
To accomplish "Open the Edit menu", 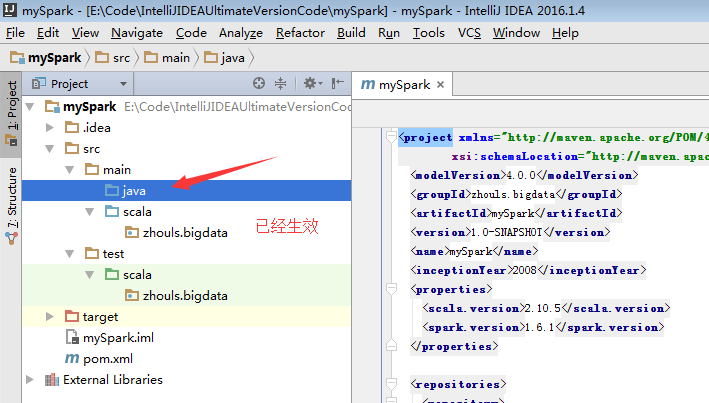I will (x=48, y=33).
